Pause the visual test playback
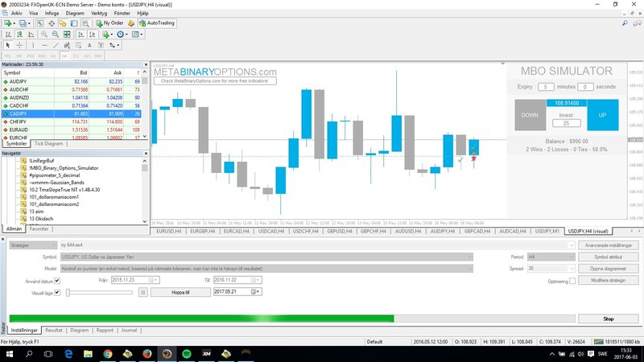Screen dimensions: 644x362 tap(143, 292)
